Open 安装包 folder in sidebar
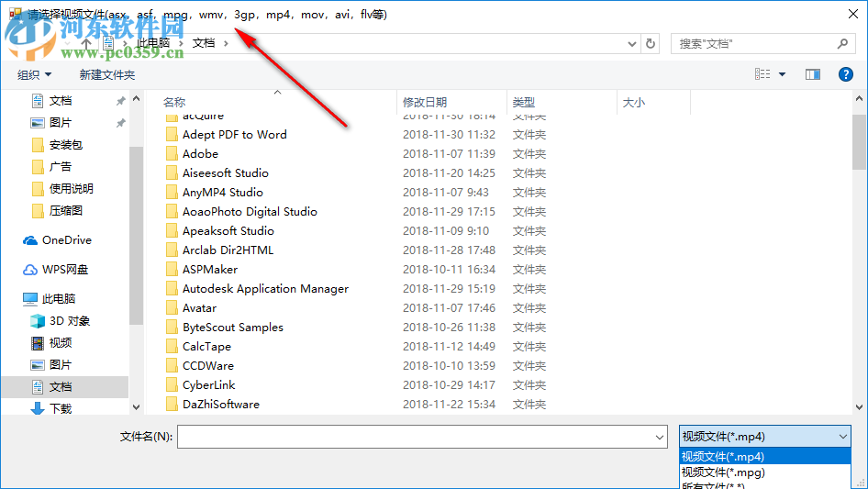 tap(57, 145)
